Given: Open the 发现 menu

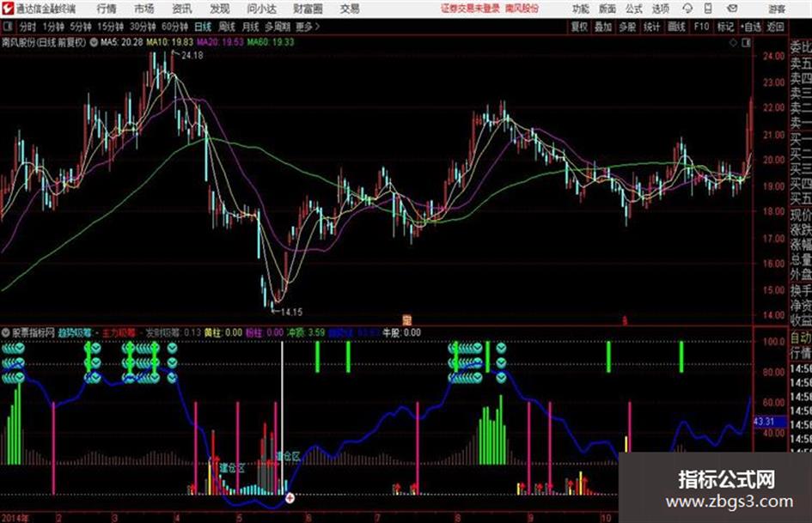Looking at the screenshot, I should (x=220, y=9).
